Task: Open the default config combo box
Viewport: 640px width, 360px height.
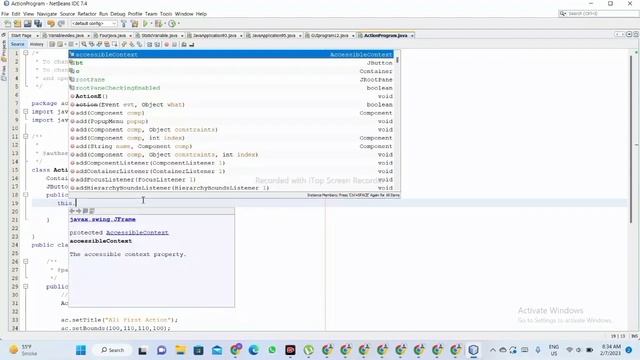Action: click(x=93, y=24)
